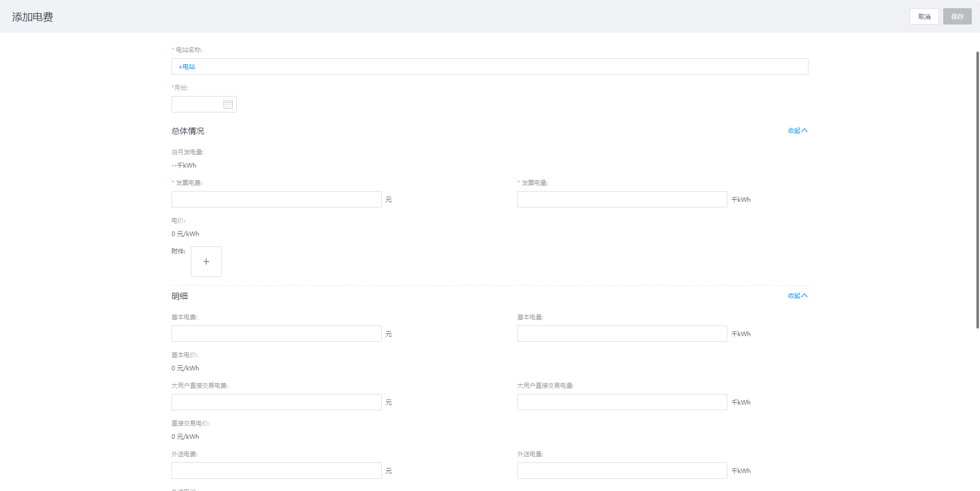
Task: Click the 保存 button
Action: click(x=957, y=16)
